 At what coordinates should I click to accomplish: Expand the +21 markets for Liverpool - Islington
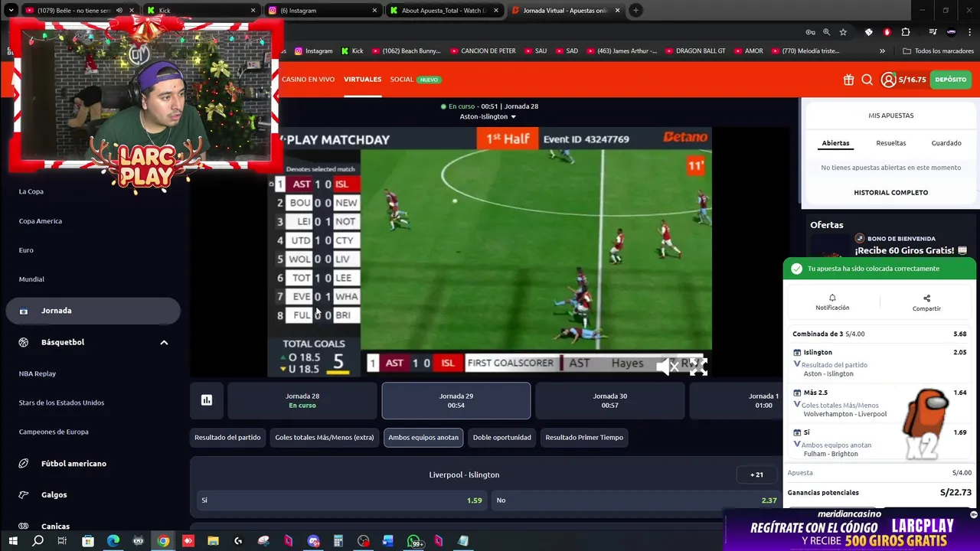click(x=756, y=474)
